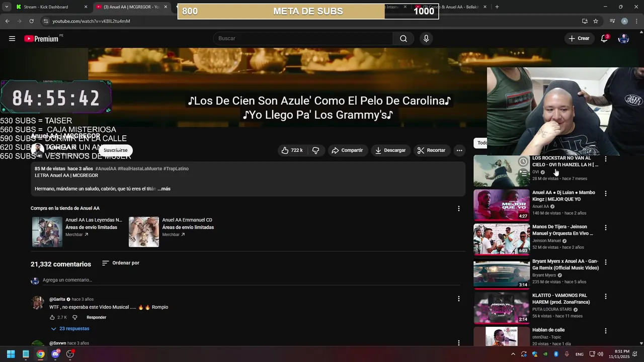
Task: Select the Anuel AA | MCGREGOR tab
Action: [132, 7]
